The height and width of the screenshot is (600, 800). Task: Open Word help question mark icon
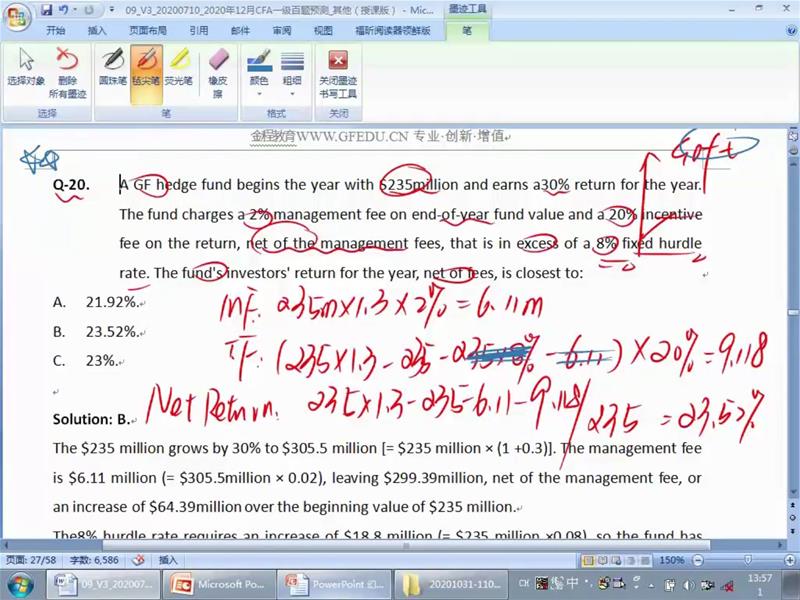(x=791, y=31)
